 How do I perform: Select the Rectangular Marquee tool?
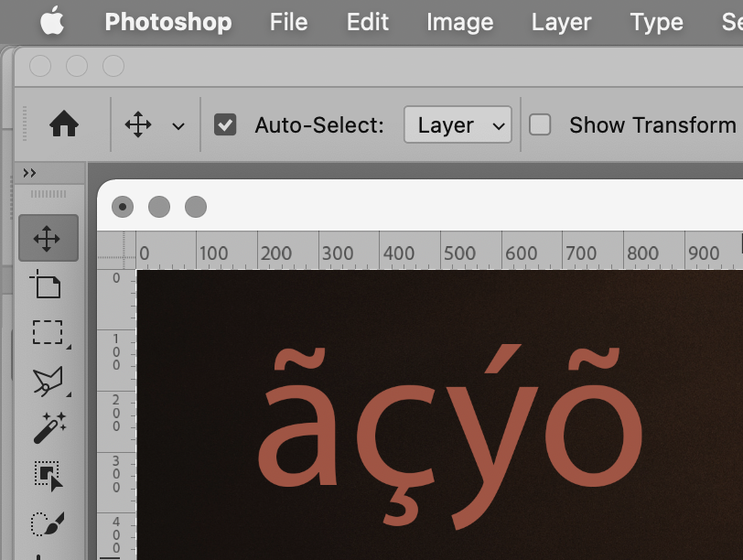point(46,332)
